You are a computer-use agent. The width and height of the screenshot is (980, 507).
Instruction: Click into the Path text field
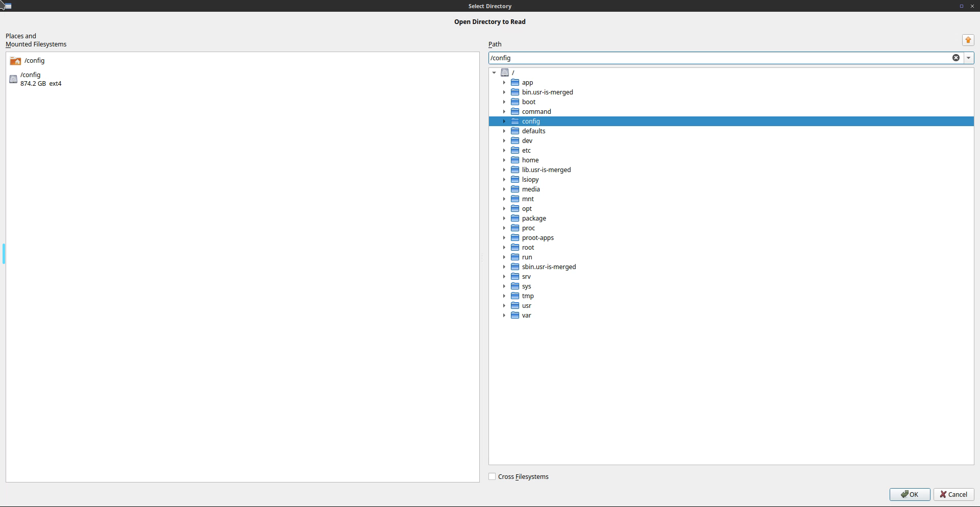(x=715, y=58)
